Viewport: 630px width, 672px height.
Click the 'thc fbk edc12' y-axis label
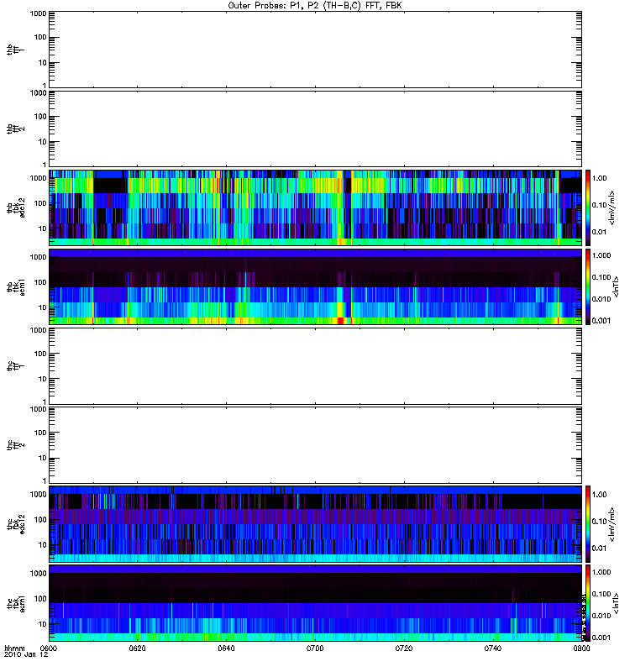(x=16, y=524)
